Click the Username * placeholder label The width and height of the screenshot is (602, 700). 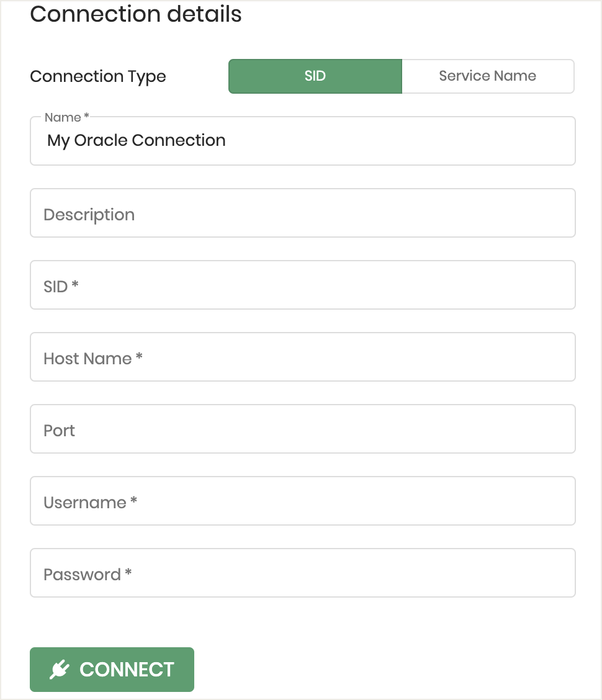pyautogui.click(x=90, y=503)
